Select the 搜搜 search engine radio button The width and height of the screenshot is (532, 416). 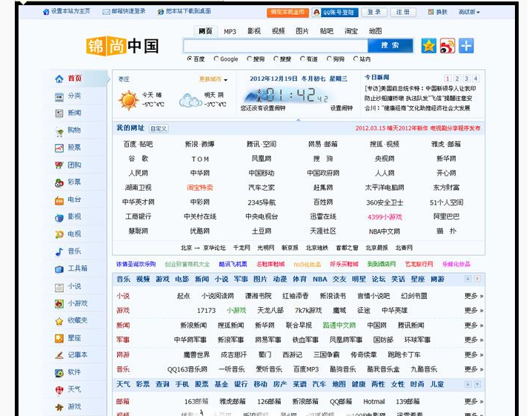coord(276,59)
